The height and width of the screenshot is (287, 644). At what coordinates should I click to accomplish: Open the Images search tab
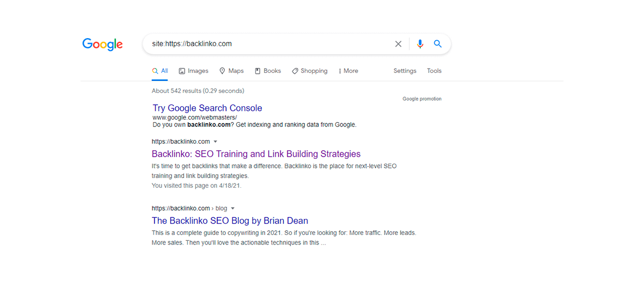(193, 71)
